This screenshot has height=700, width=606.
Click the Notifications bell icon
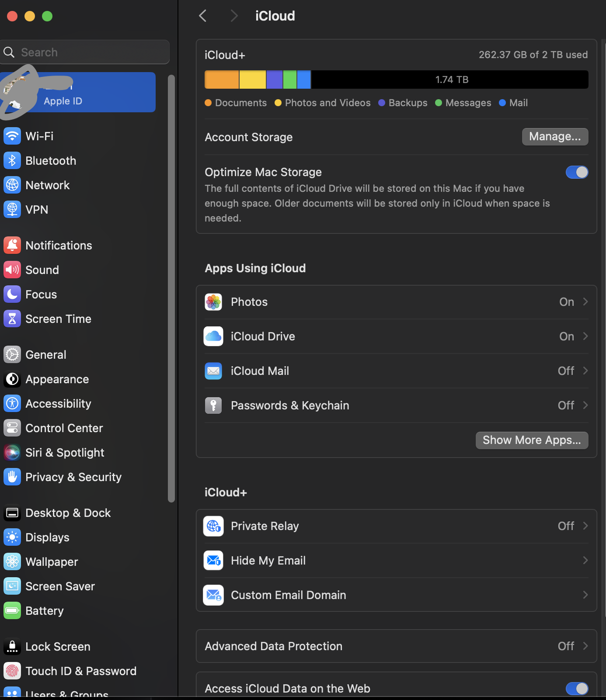(x=12, y=245)
